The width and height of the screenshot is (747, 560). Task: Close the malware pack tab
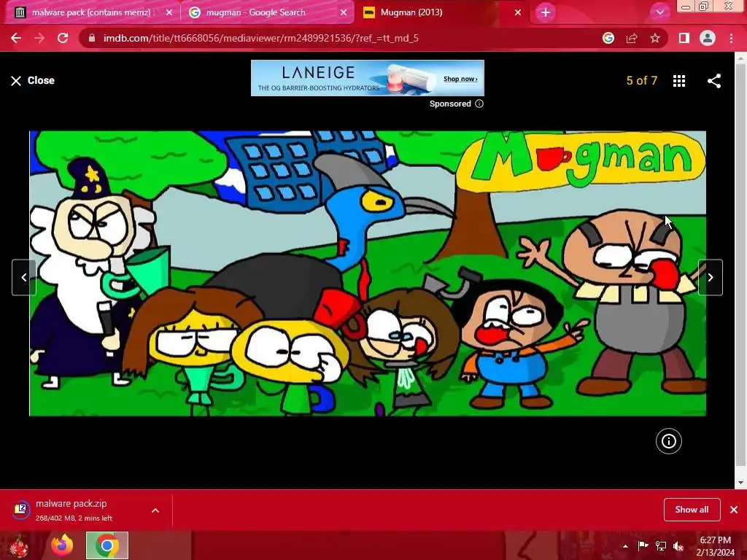(169, 13)
